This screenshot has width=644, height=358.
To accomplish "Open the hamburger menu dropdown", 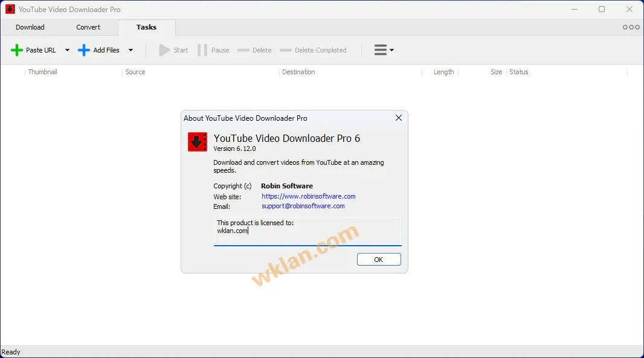I will pyautogui.click(x=384, y=50).
